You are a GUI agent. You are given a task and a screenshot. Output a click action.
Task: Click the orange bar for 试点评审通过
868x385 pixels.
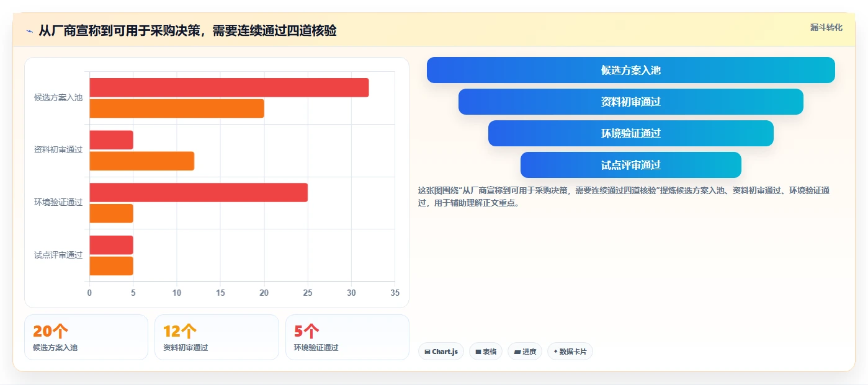[x=111, y=266]
